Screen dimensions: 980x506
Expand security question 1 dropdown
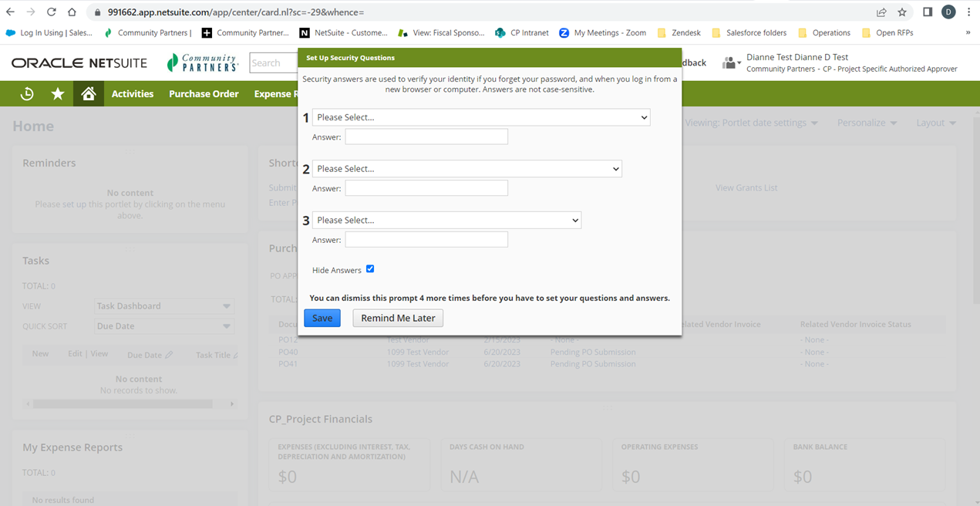tap(480, 117)
